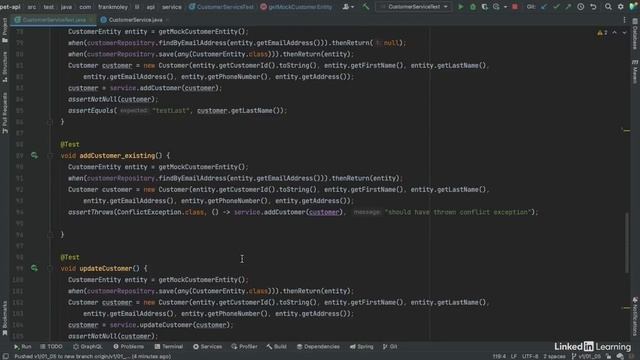The image size is (640, 360).
Task: Change indent setting '2 spaces' in status bar
Action: (x=554, y=356)
